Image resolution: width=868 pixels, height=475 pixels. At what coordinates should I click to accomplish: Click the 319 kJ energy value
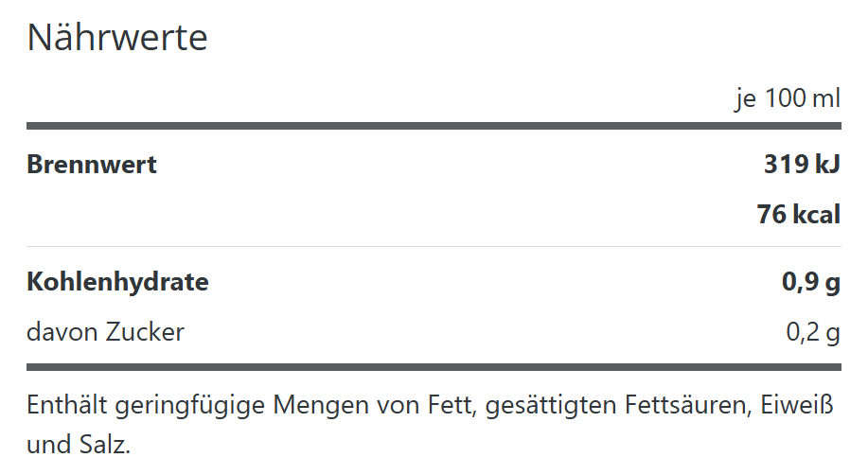[802, 165]
